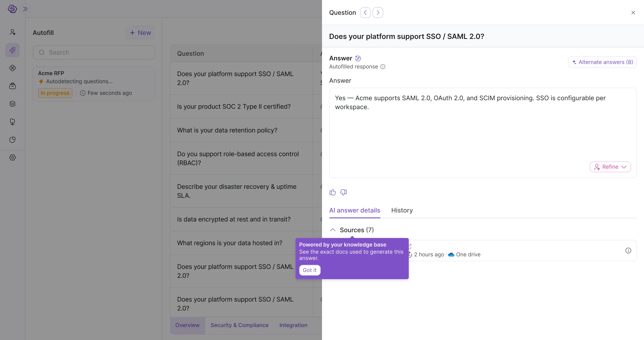Click the Autofilled response info icon
644x340 pixels.
click(383, 67)
